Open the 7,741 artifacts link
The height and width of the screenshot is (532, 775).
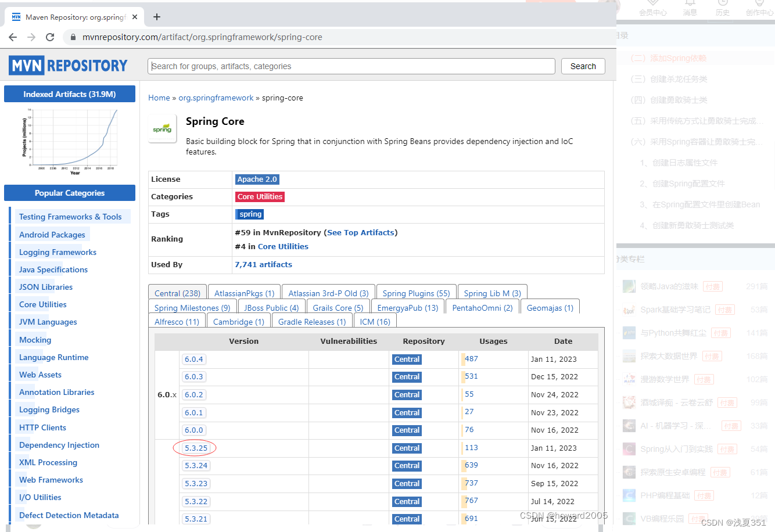[263, 264]
